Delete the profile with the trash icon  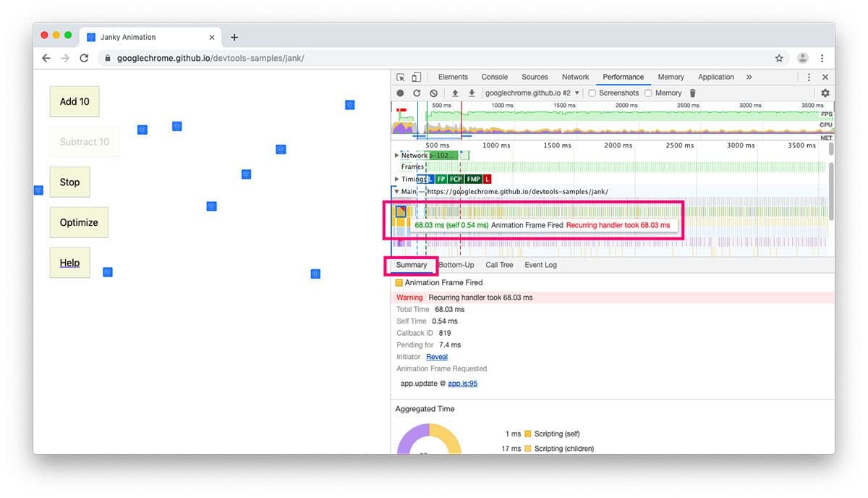[692, 93]
